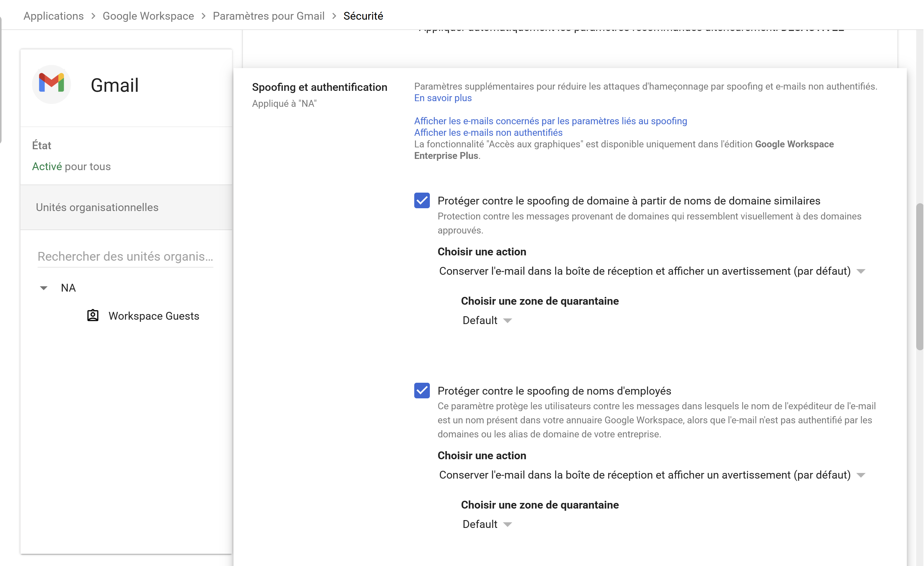924x566 pixels.
Task: Open quarantine zone dropdown under domain spoofing
Action: click(x=487, y=320)
